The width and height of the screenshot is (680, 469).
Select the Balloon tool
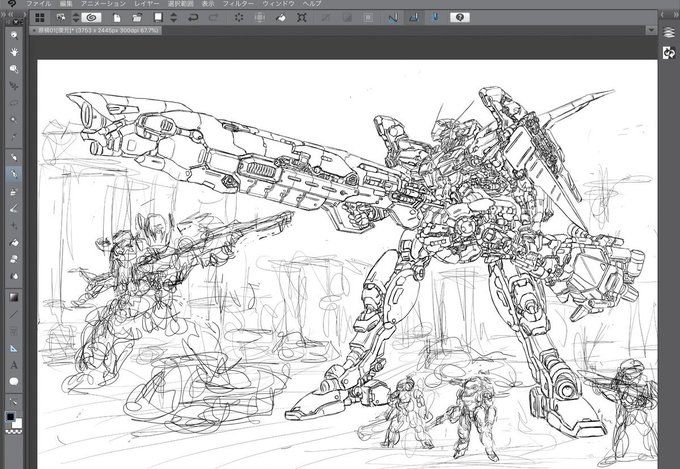(x=14, y=382)
